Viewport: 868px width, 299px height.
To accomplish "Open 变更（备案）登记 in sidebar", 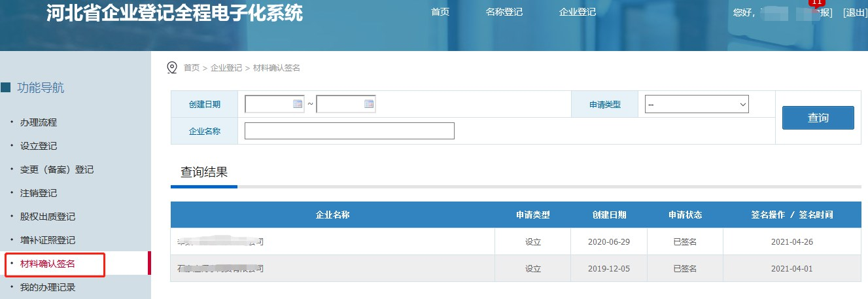I will pos(56,169).
